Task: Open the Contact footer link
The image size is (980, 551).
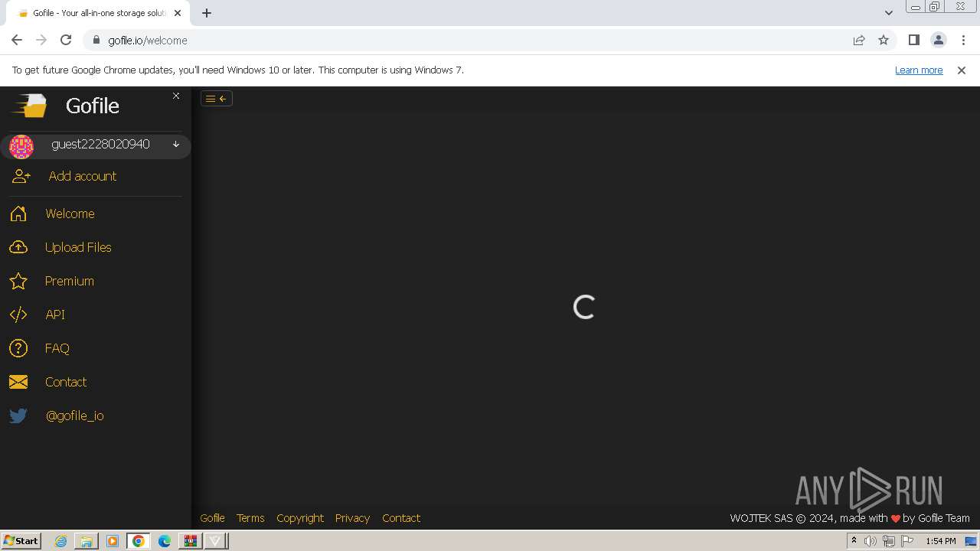Action: (x=401, y=518)
